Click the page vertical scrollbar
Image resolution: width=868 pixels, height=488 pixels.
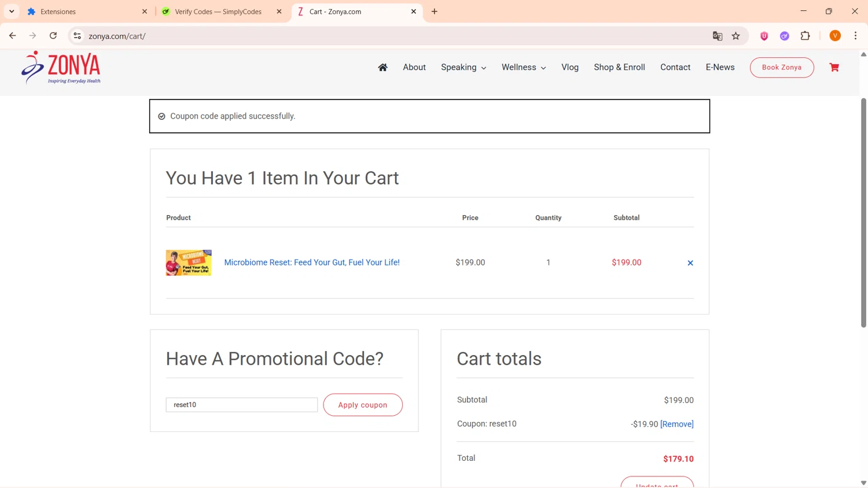(863, 212)
